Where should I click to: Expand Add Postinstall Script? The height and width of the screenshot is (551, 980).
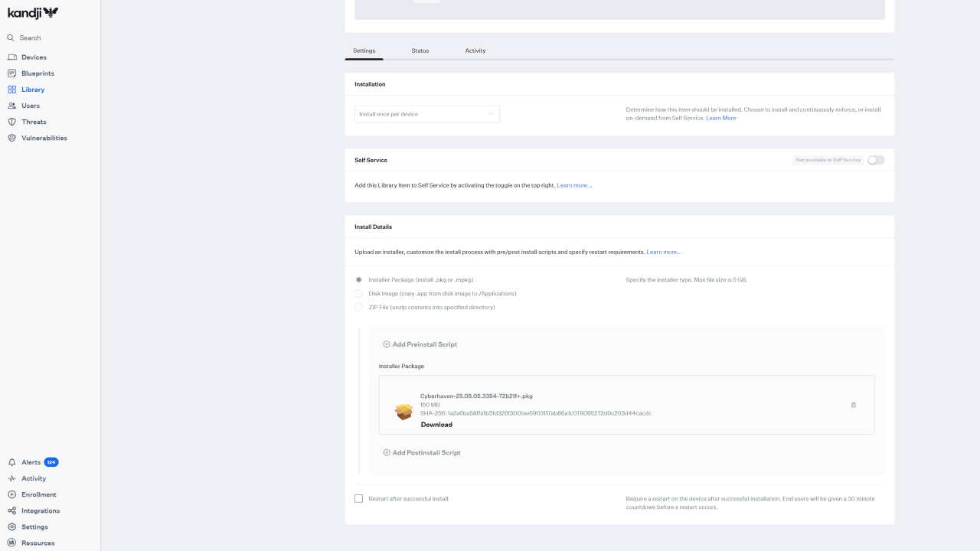point(422,453)
